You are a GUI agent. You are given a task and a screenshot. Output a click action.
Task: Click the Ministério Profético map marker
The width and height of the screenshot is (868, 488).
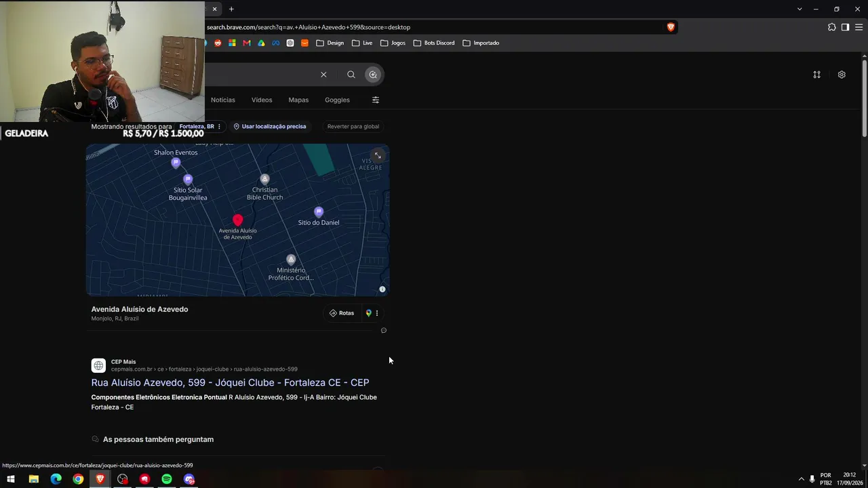coord(291,260)
